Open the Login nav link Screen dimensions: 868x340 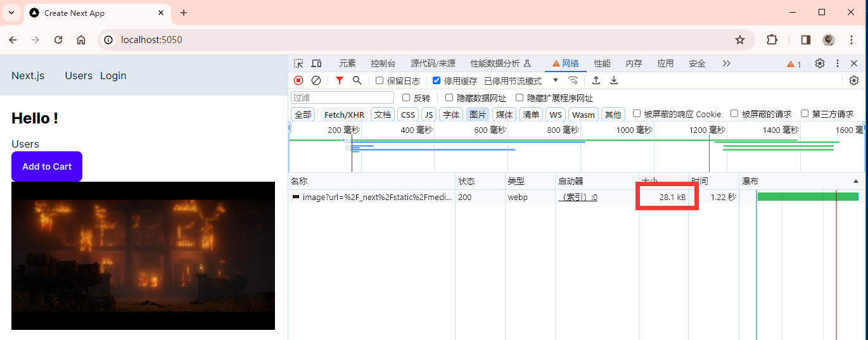pyautogui.click(x=113, y=75)
